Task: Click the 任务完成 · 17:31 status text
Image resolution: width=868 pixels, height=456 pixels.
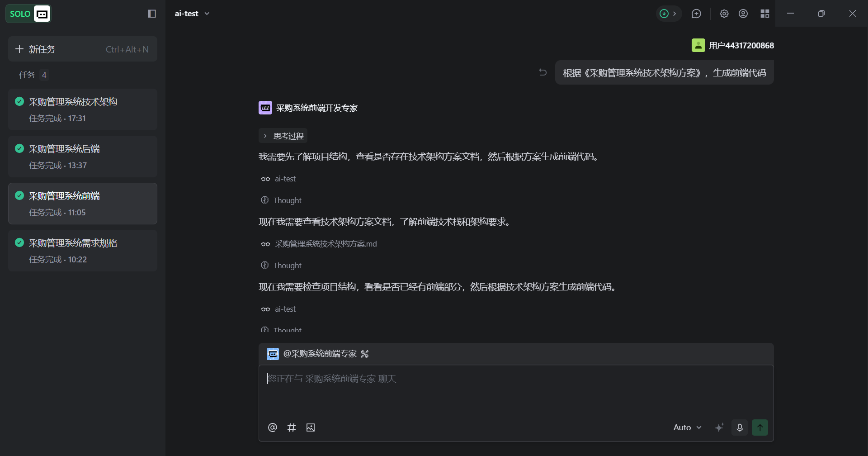Action: click(x=57, y=119)
